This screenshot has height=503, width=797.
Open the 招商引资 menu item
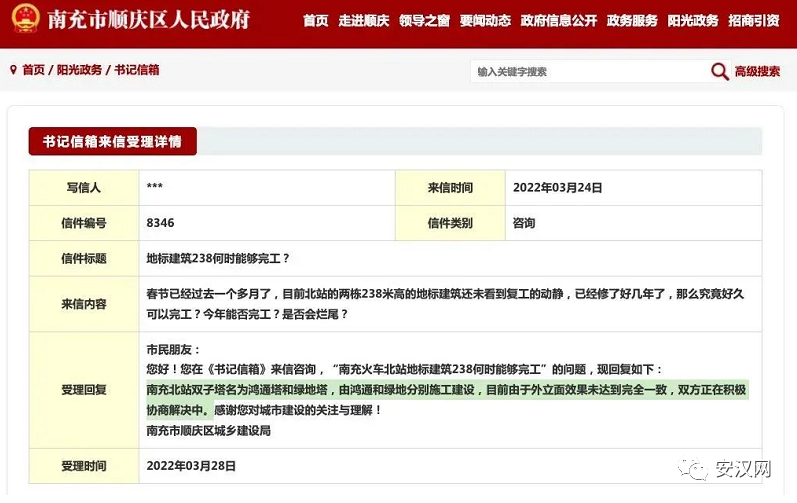(753, 20)
